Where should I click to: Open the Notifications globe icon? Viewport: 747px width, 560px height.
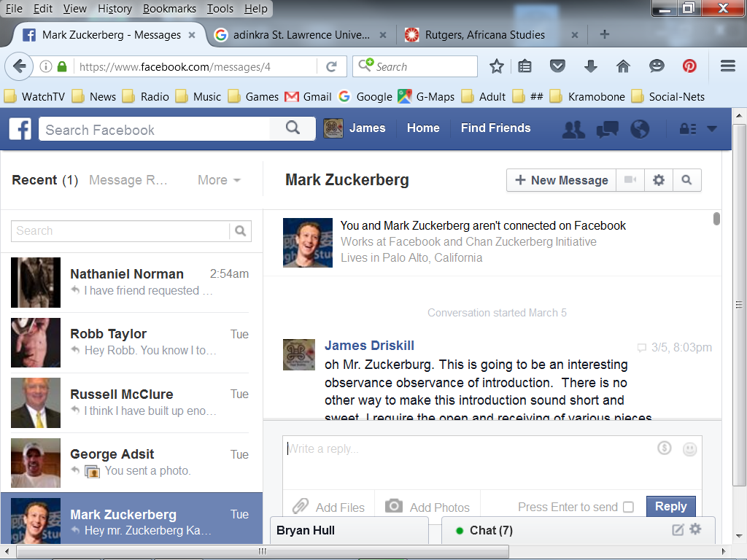pyautogui.click(x=639, y=129)
